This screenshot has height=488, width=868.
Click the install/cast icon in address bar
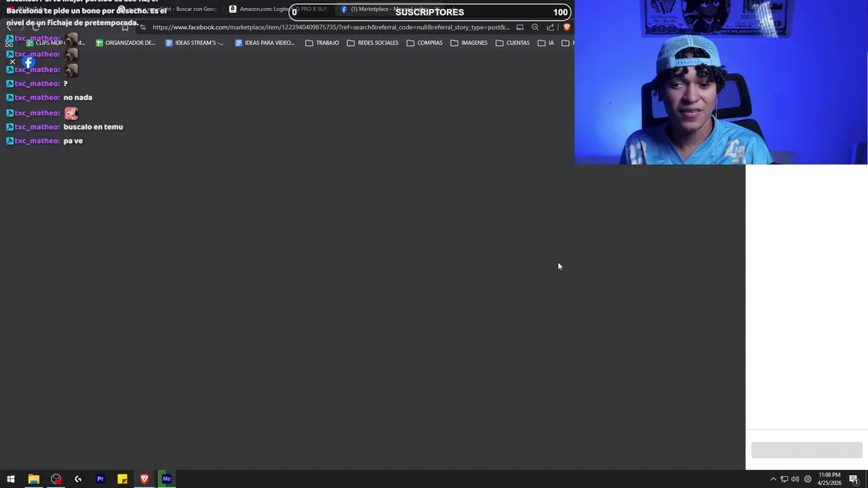click(520, 27)
